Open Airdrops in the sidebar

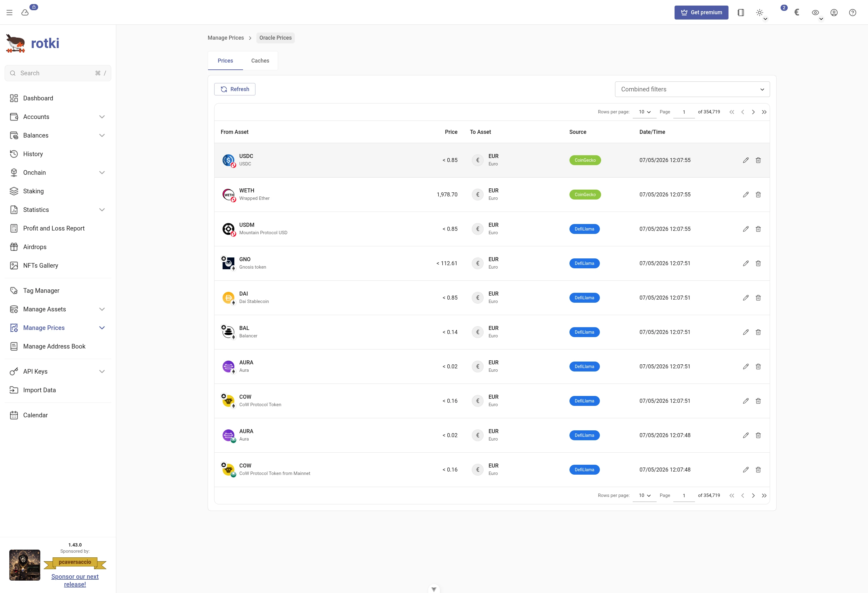58,247
